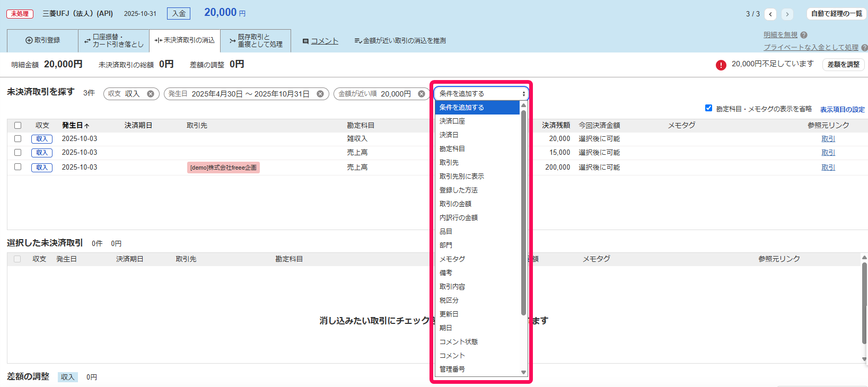Remove the 収支 収入 filter chip
Image resolution: width=868 pixels, height=387 pixels.
(x=151, y=94)
